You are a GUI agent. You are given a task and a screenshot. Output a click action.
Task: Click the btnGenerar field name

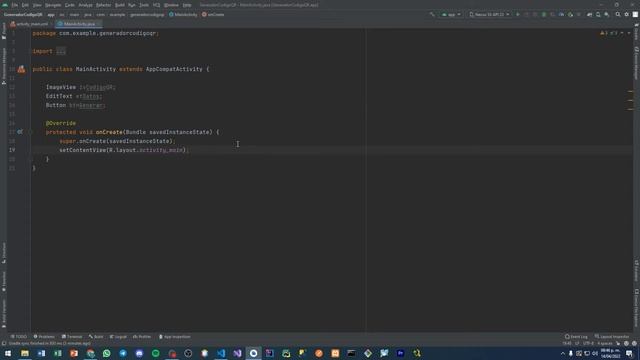pyautogui.click(x=87, y=105)
